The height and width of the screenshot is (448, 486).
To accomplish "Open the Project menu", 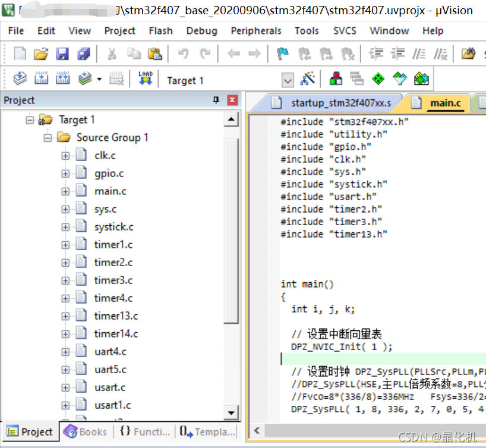I will click(x=119, y=31).
